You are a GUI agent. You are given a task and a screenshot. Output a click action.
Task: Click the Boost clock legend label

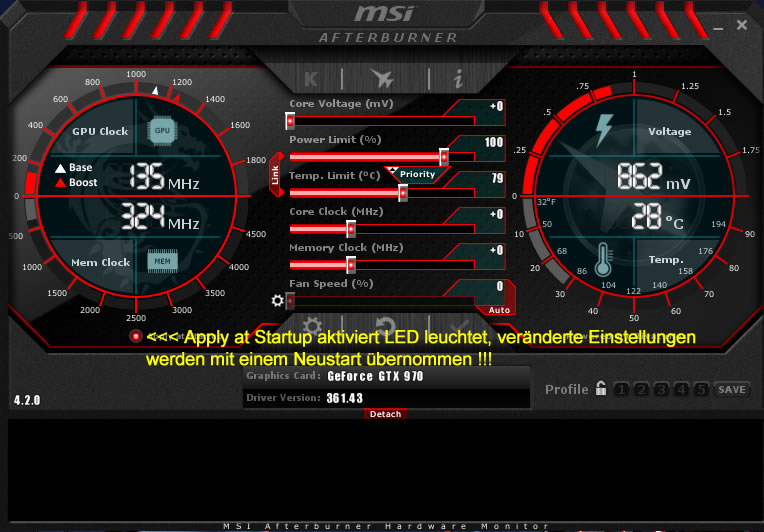point(83,183)
